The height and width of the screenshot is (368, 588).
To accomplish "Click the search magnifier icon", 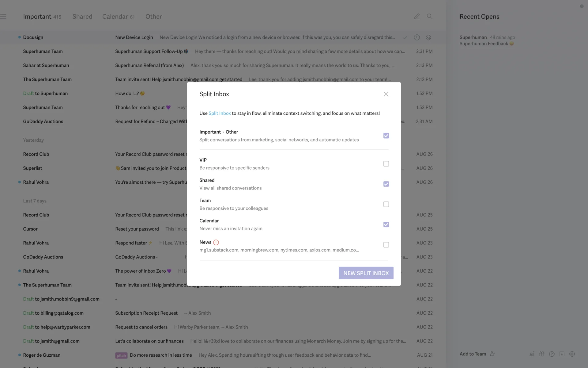I will [429, 17].
